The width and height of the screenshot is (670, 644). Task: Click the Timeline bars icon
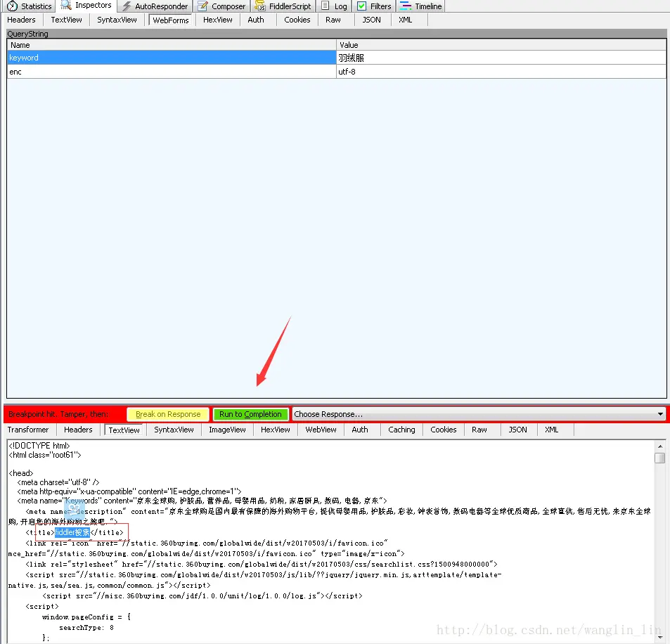pos(405,6)
